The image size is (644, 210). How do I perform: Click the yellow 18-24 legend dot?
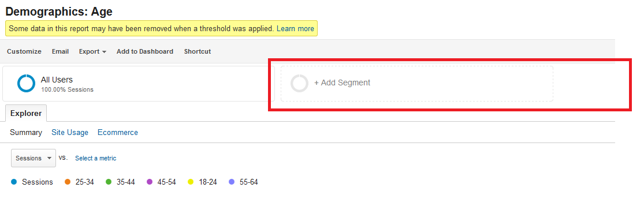191,182
